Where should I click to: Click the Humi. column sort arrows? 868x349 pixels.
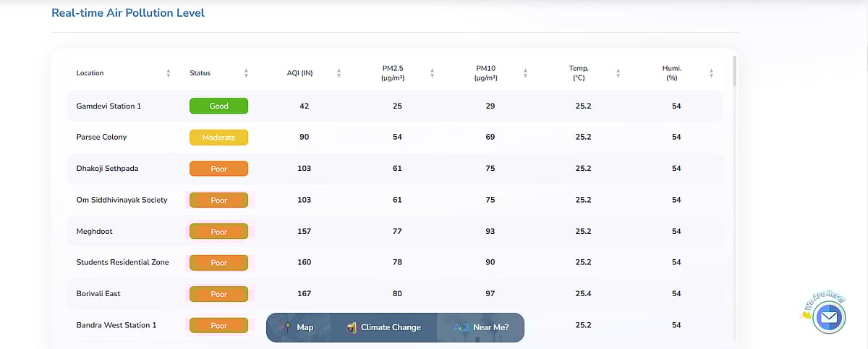711,73
